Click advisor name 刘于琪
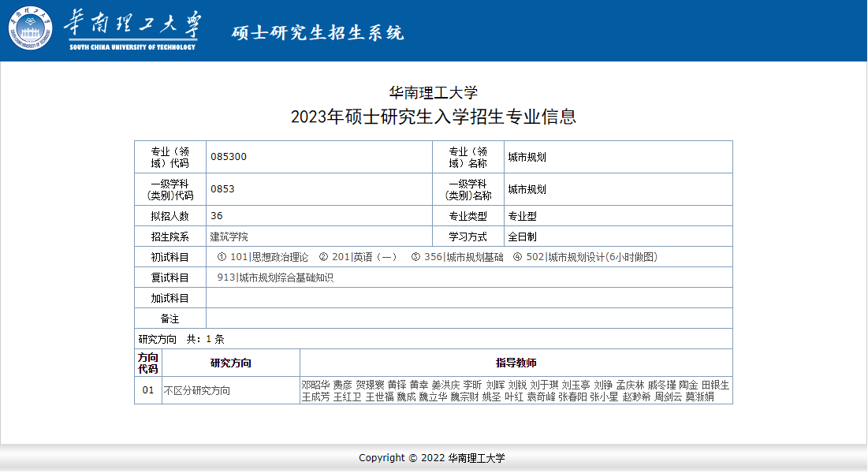868x473 pixels. 544,385
